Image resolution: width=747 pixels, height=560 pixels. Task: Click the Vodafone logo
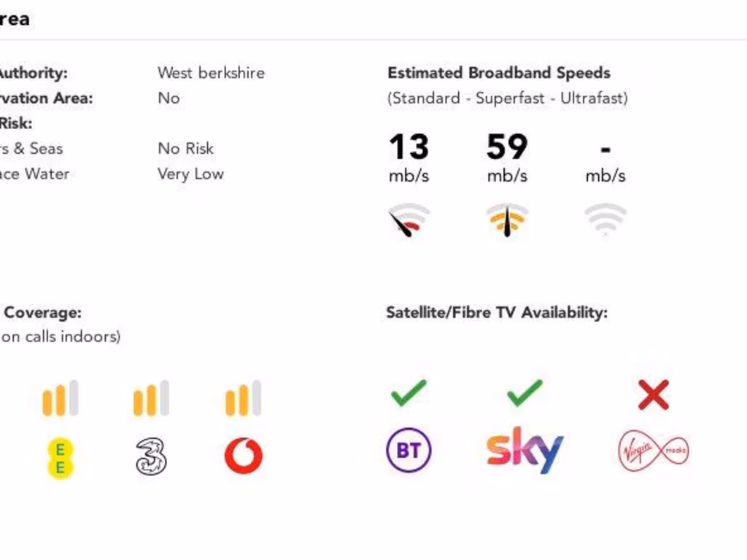243,456
